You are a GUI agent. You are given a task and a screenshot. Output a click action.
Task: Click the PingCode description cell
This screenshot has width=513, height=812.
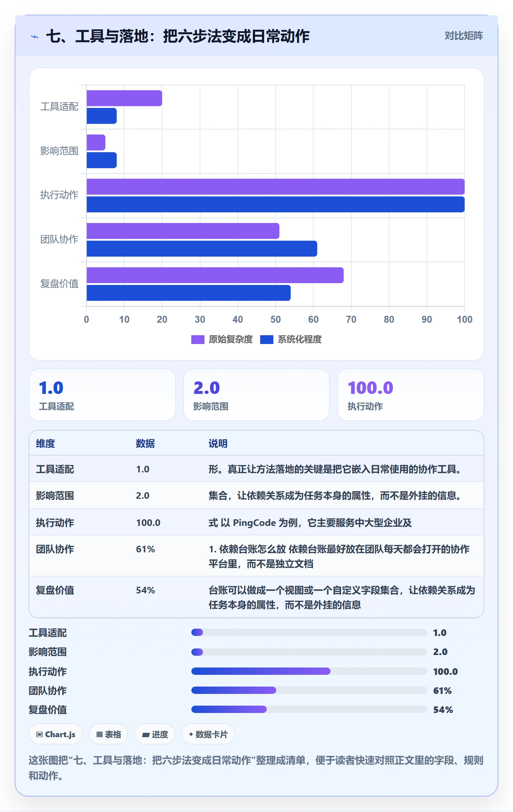(x=310, y=523)
